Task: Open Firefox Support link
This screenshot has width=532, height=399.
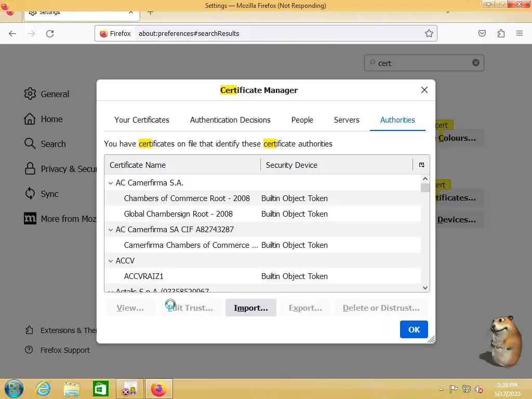Action: 58,350
